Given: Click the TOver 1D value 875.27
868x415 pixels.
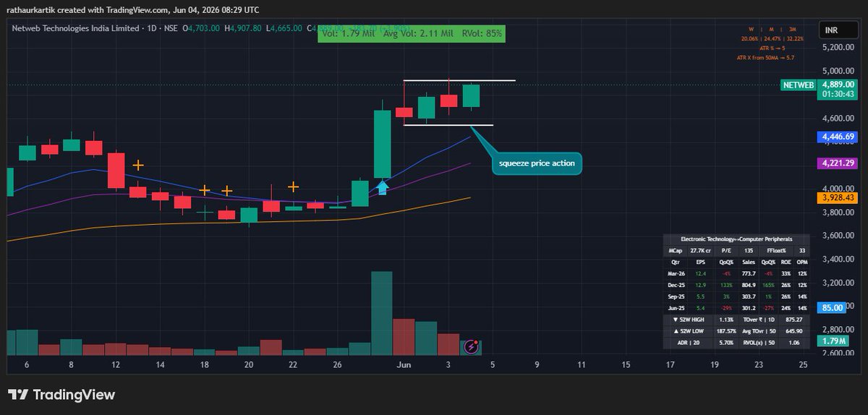Looking at the screenshot, I should click(794, 320).
